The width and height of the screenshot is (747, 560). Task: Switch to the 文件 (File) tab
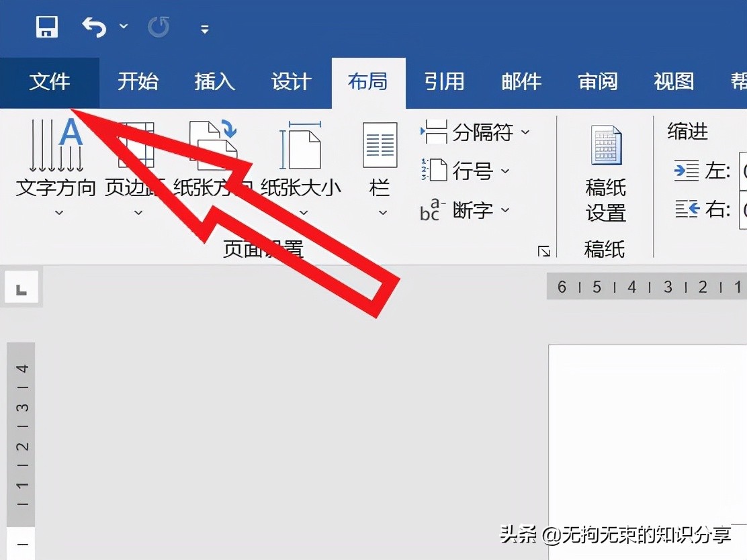tap(50, 82)
